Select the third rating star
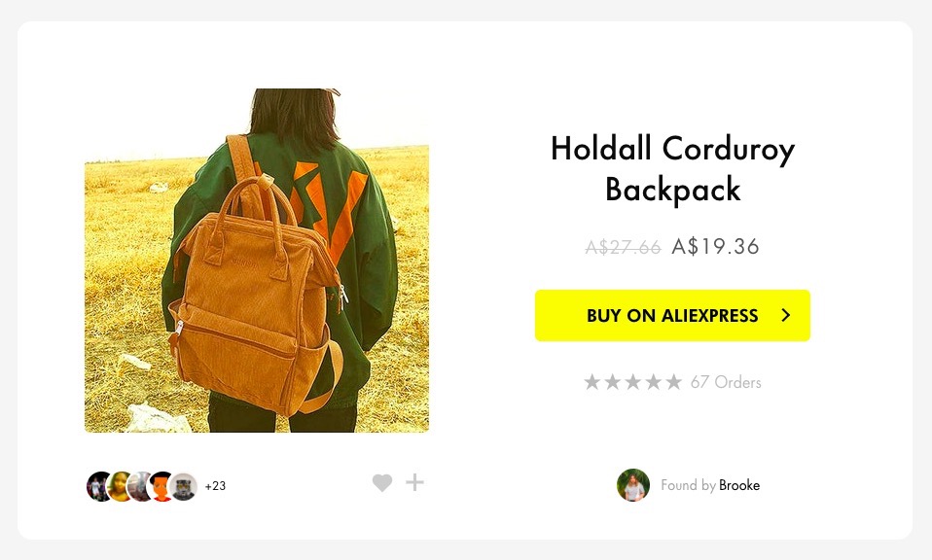 pyautogui.click(x=633, y=382)
